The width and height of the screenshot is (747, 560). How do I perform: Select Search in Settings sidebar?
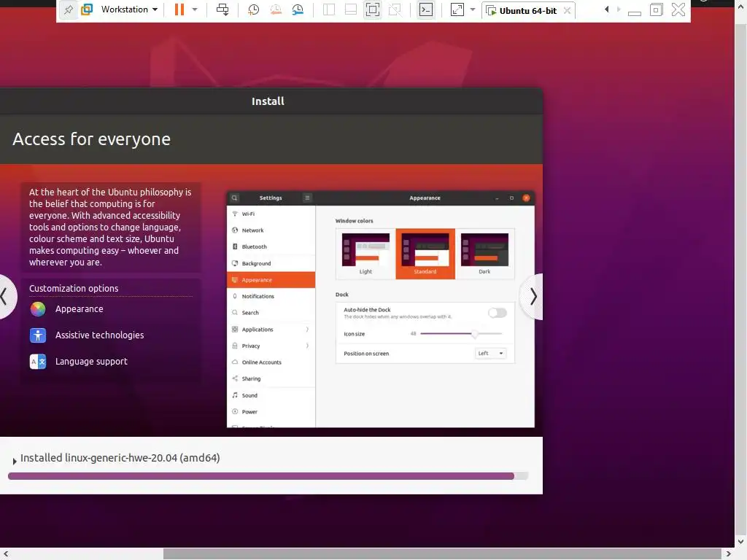[271, 313]
